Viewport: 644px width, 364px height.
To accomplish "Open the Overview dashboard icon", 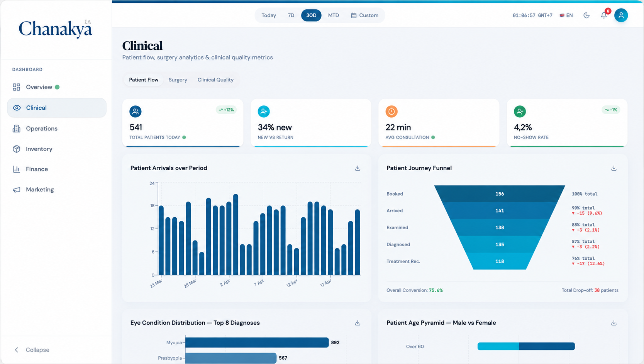I will (x=16, y=87).
